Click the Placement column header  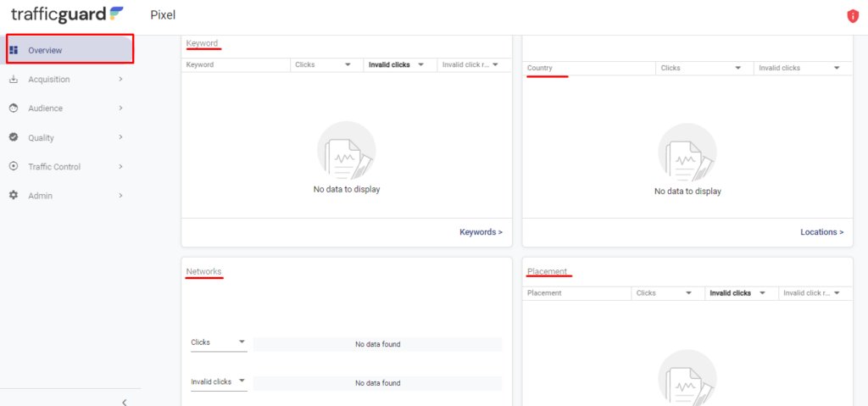(544, 293)
